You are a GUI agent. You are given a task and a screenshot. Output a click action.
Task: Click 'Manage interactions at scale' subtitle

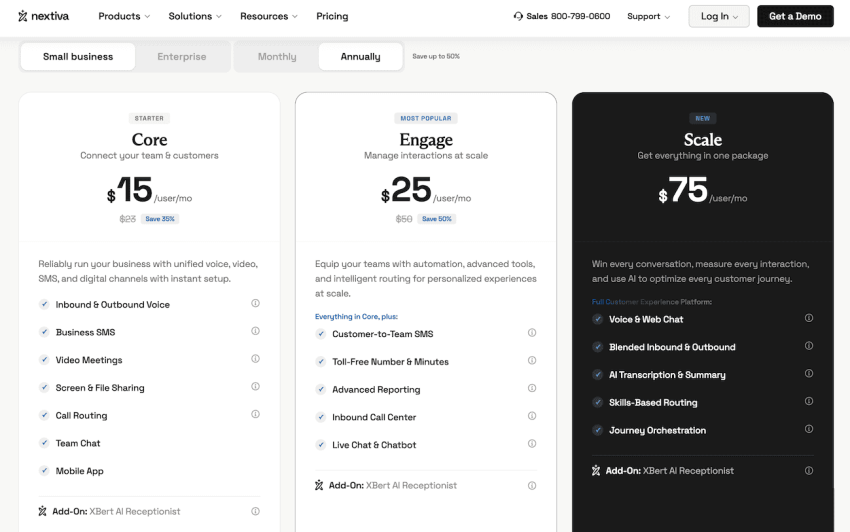(x=426, y=156)
